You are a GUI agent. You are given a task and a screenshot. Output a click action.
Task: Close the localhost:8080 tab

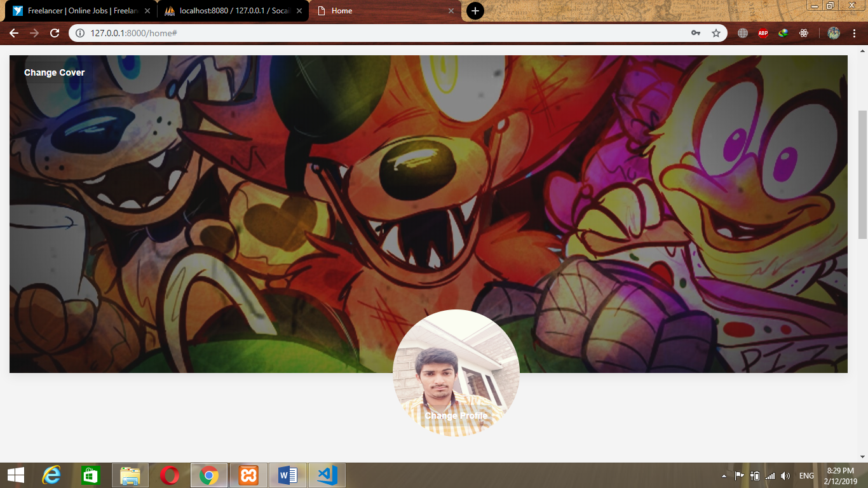[299, 11]
